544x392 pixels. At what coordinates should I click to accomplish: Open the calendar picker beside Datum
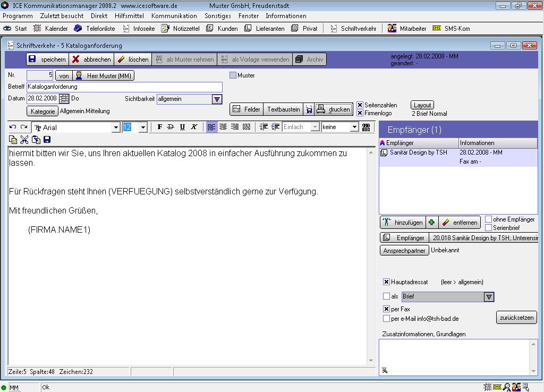pos(64,98)
